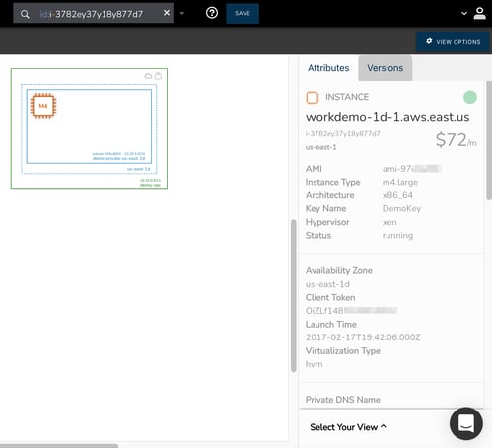Click the SAVE button

point(243,13)
